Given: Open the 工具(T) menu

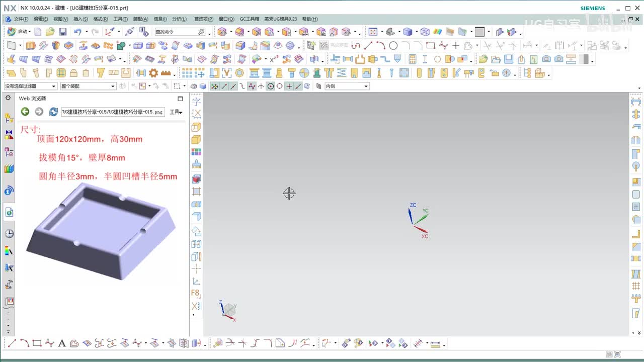Looking at the screenshot, I should click(121, 19).
